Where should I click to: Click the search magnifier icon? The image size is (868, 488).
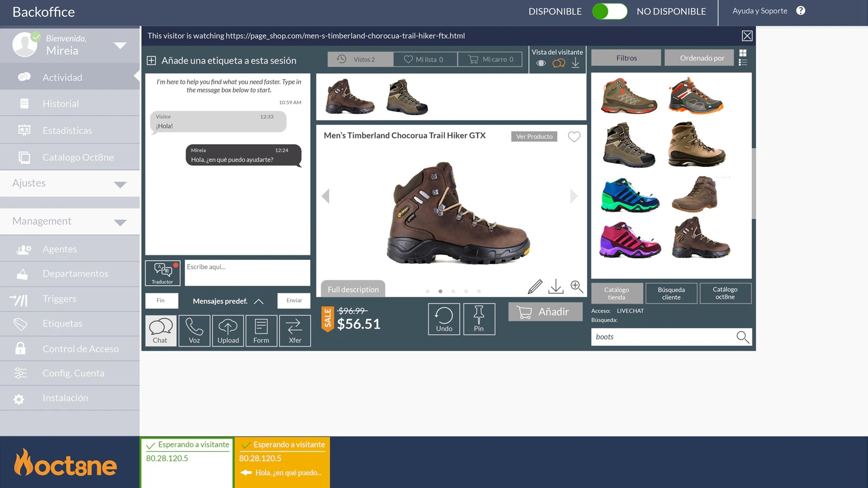tap(743, 337)
